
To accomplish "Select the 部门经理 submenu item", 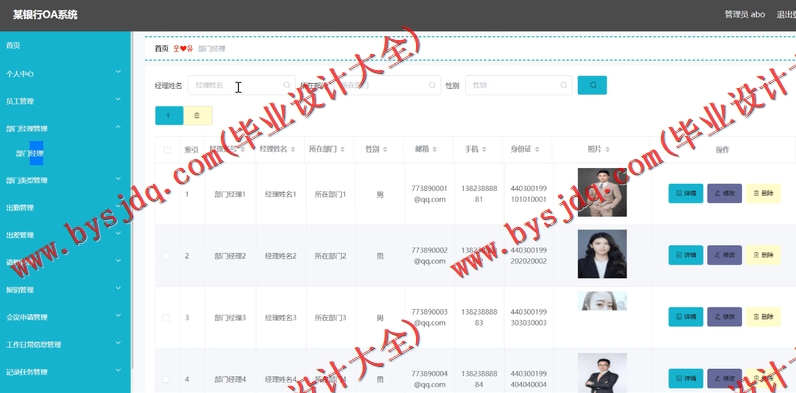I will point(30,153).
